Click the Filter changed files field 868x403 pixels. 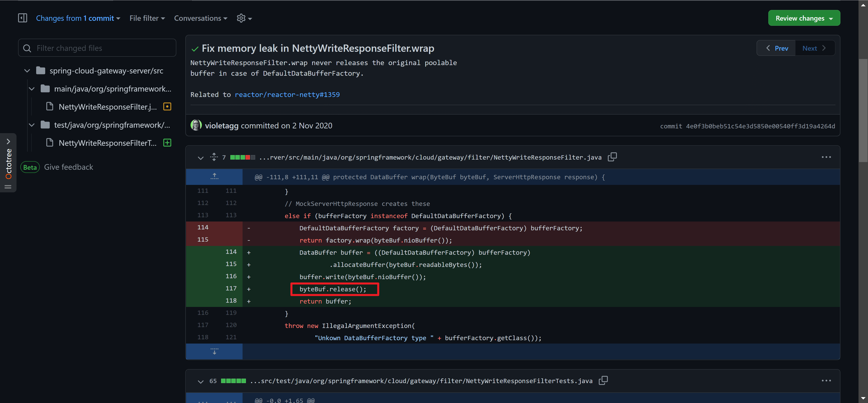click(97, 48)
